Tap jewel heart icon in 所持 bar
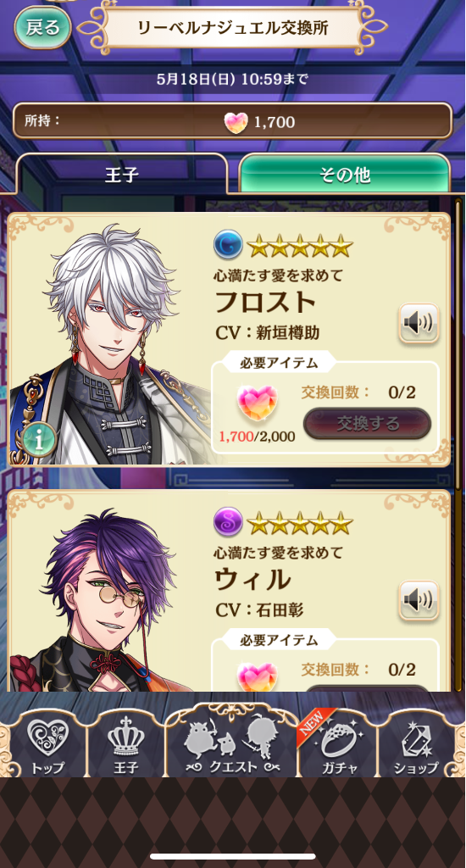This screenshot has height=868, width=466. pyautogui.click(x=236, y=122)
